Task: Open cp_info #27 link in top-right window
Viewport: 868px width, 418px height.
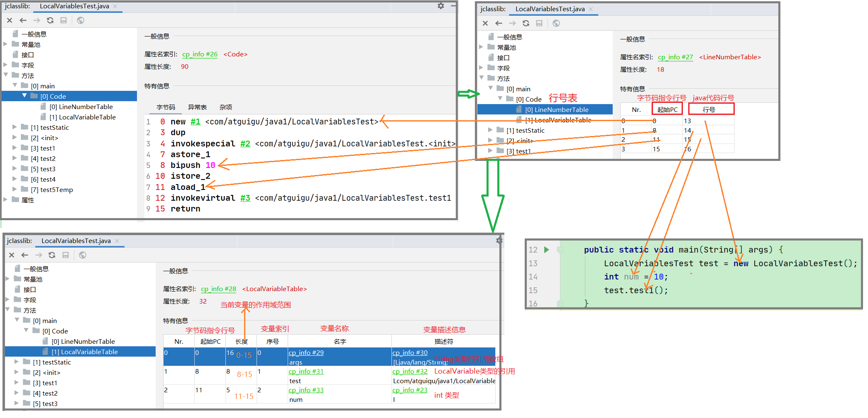Action: [675, 57]
